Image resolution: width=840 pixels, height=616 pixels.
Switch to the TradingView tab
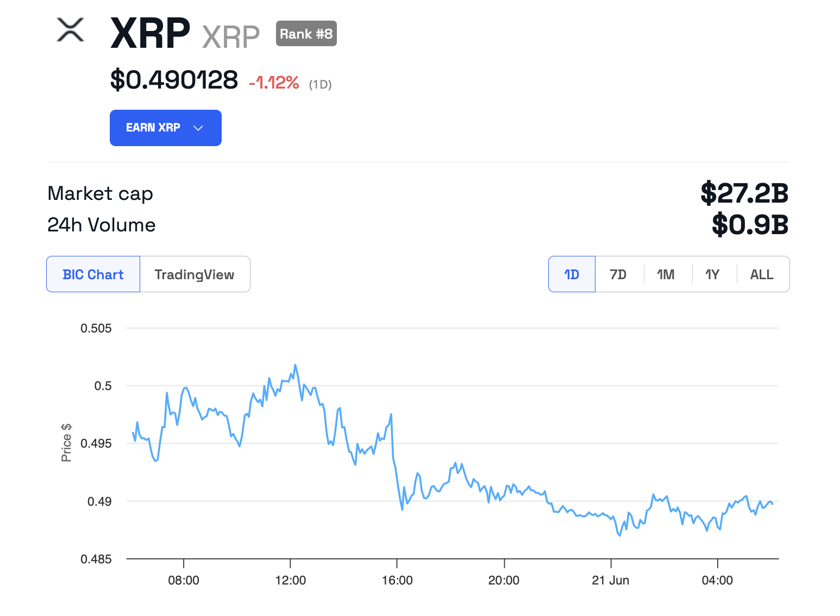[195, 274]
